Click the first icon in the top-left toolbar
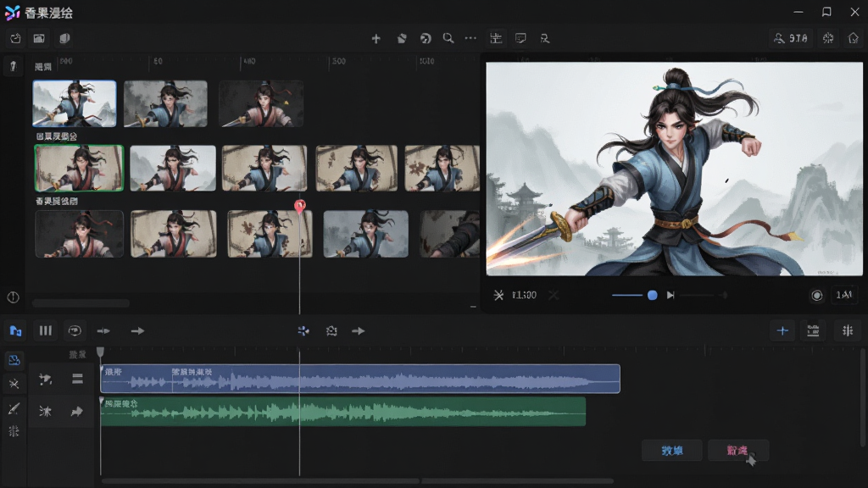868x488 pixels. point(15,38)
